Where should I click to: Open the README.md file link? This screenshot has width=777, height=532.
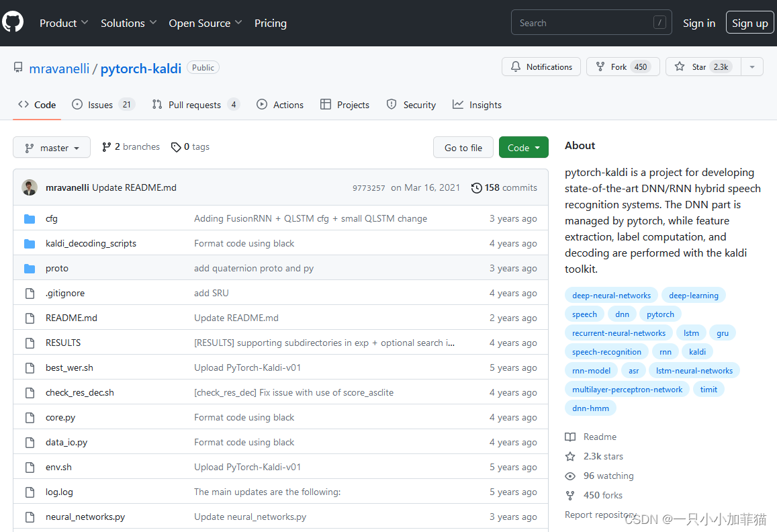click(x=71, y=318)
